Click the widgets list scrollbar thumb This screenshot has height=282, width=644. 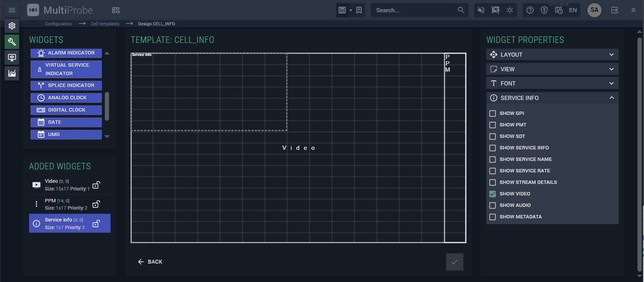[107, 106]
